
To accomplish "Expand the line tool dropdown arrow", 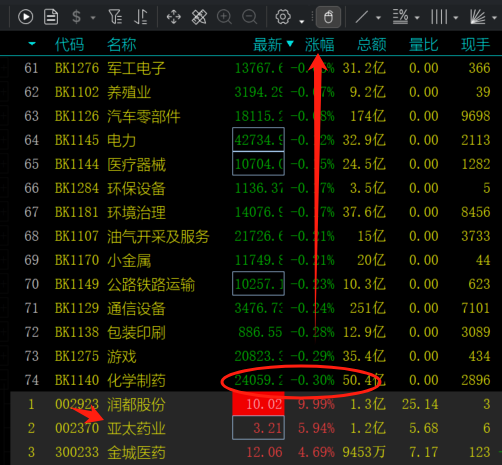I will (x=378, y=17).
